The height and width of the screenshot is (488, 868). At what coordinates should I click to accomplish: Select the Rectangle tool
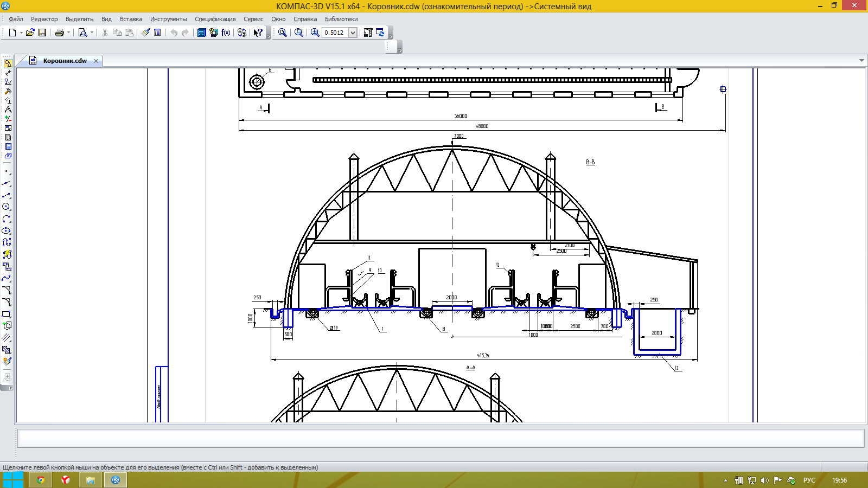point(7,314)
